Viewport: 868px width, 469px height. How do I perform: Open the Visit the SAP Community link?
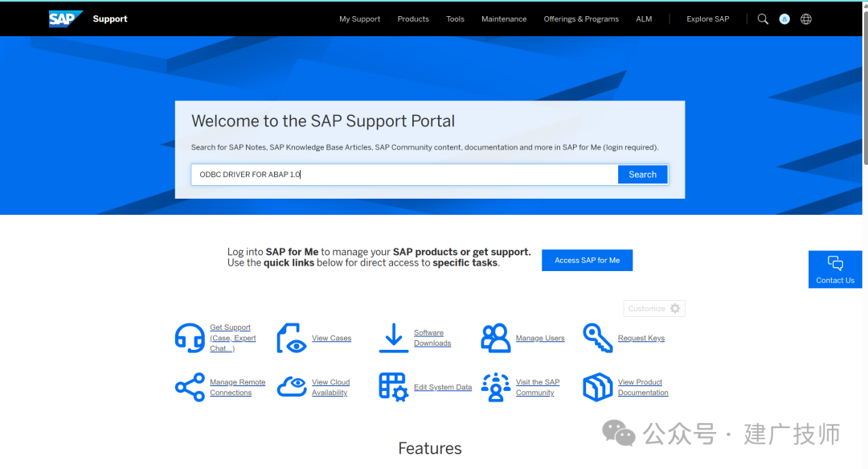pos(538,387)
